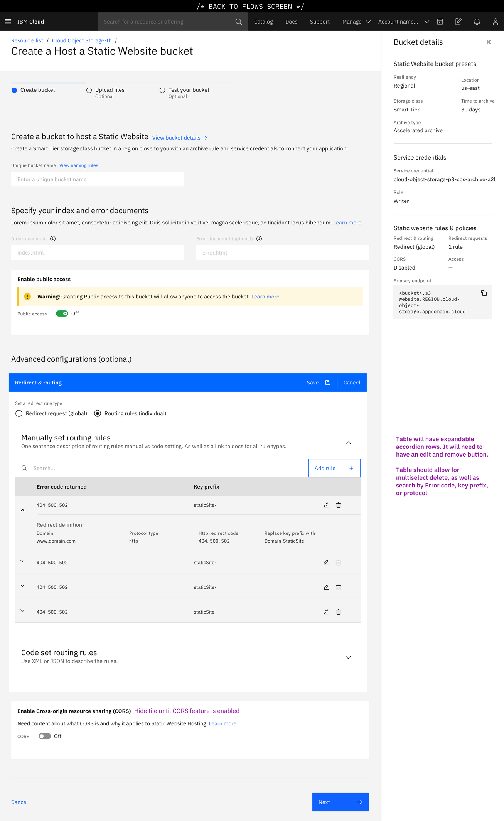Click Learn more in CORS description

coord(223,723)
